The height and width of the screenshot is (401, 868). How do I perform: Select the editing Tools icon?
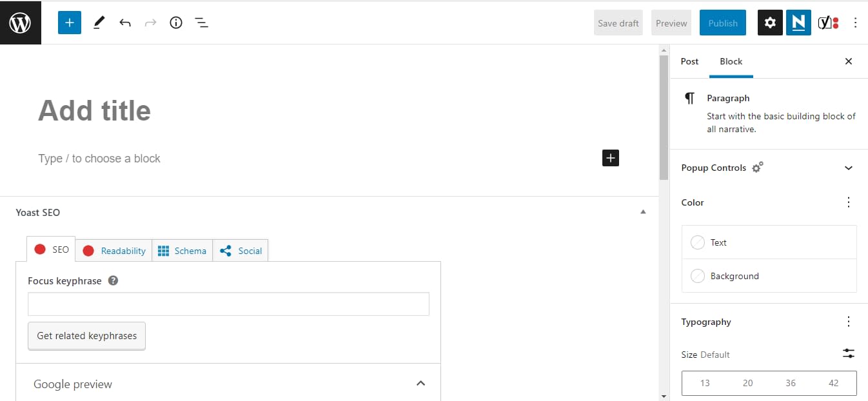tap(99, 23)
